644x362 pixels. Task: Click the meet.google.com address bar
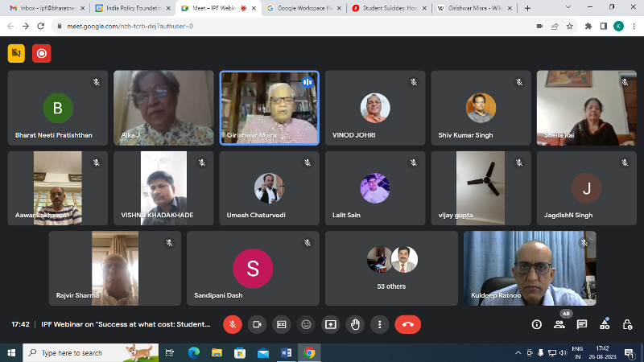(282, 26)
